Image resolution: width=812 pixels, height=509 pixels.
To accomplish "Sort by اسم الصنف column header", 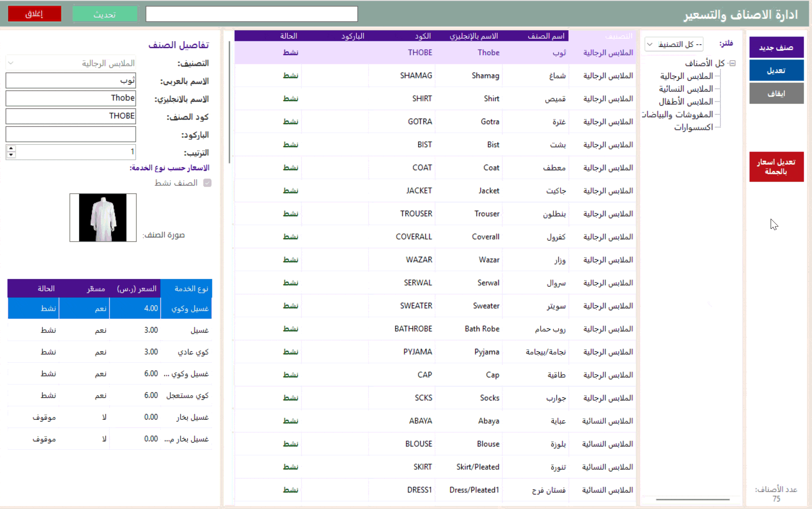I will tap(535, 36).
